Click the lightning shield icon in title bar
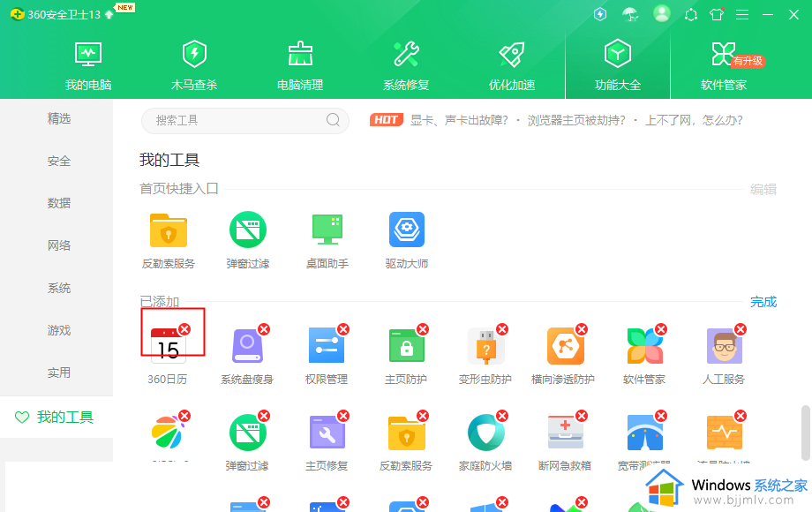The height and width of the screenshot is (512, 812). coord(599,14)
